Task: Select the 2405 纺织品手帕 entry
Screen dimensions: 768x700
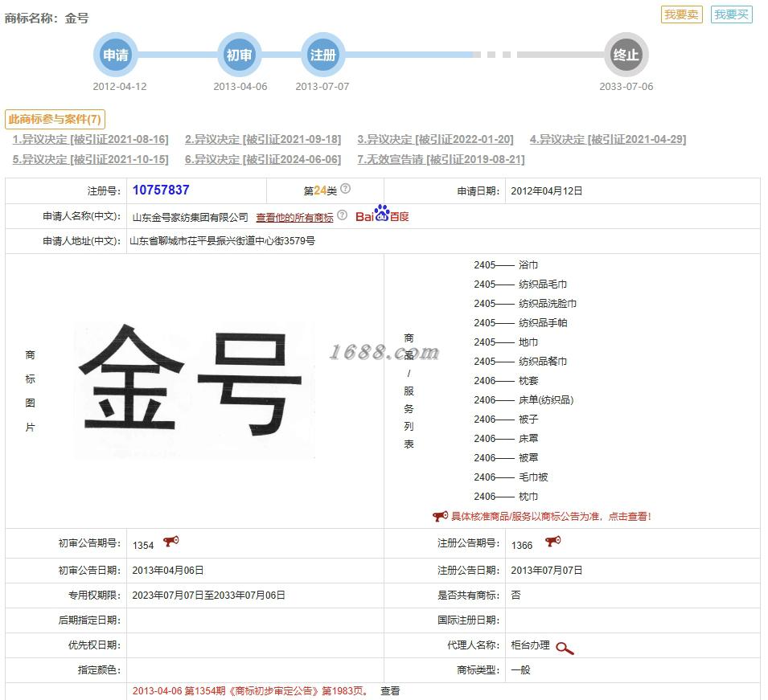Action: [x=520, y=322]
